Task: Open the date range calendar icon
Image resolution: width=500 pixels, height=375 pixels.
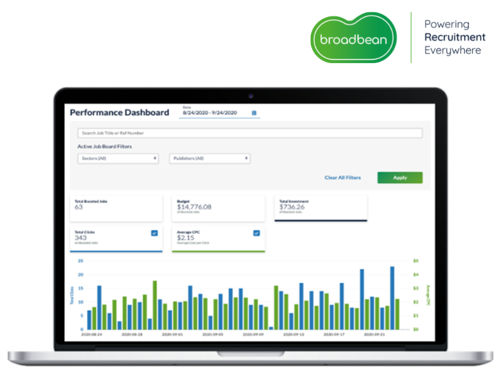Action: (254, 113)
